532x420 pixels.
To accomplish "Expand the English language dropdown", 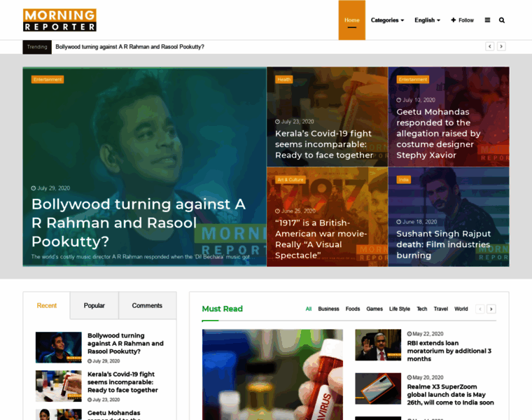I will coord(427,20).
